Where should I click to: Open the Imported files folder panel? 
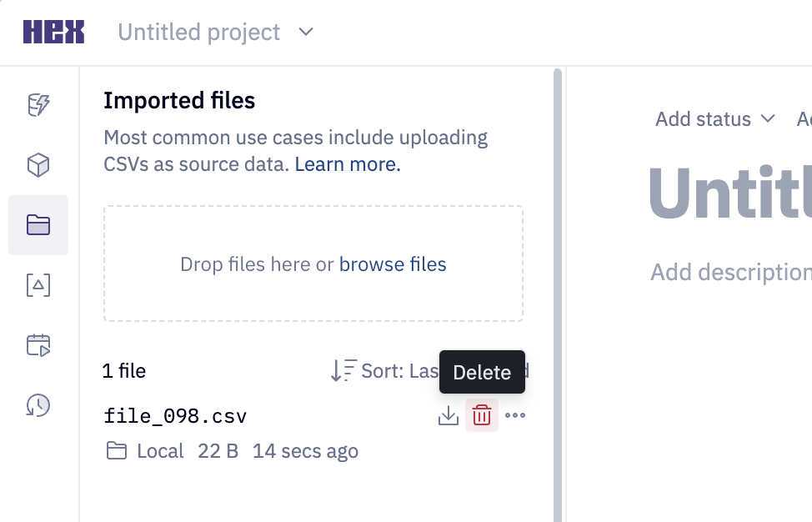tap(38, 225)
